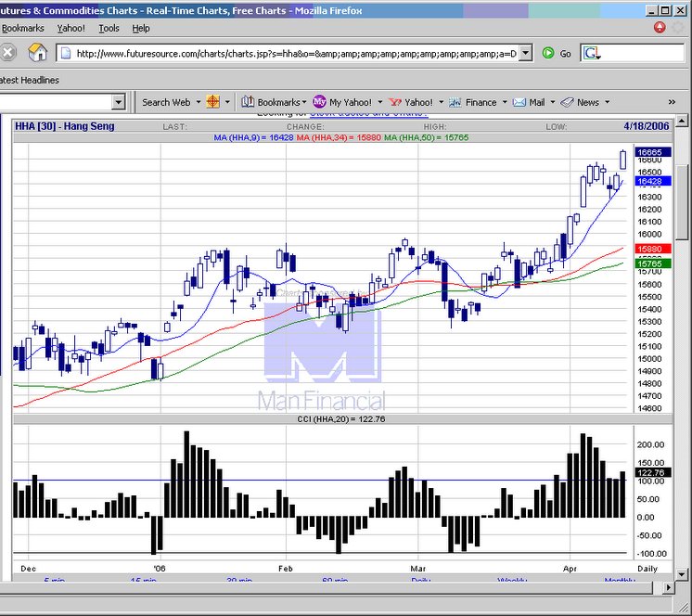Click the green Go button

pos(557,54)
